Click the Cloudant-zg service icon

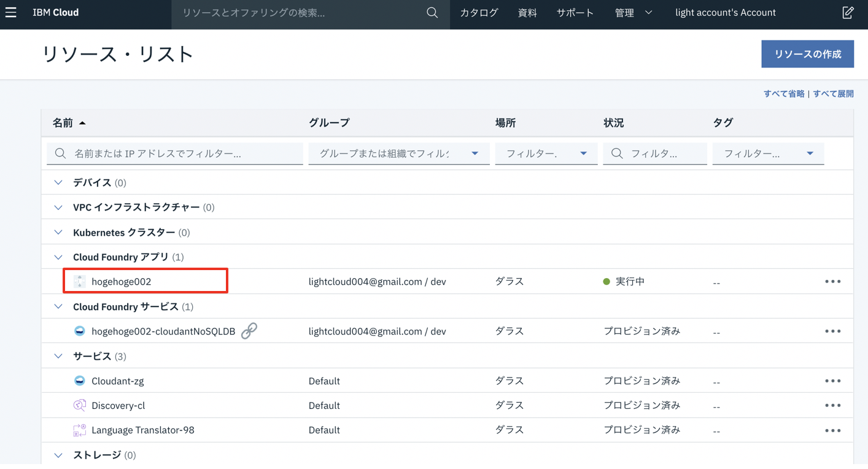tap(79, 381)
